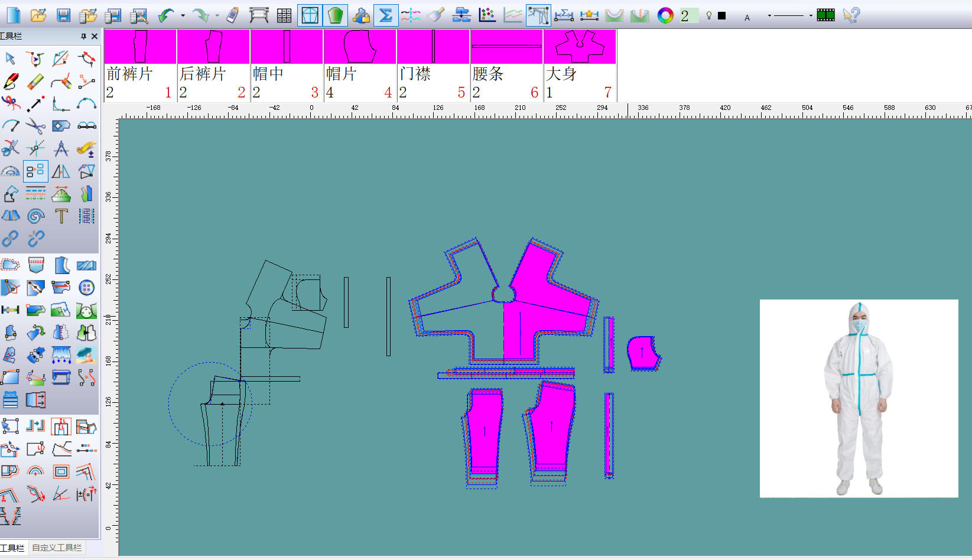Select the compass tool
The image size is (972, 560).
61,148
